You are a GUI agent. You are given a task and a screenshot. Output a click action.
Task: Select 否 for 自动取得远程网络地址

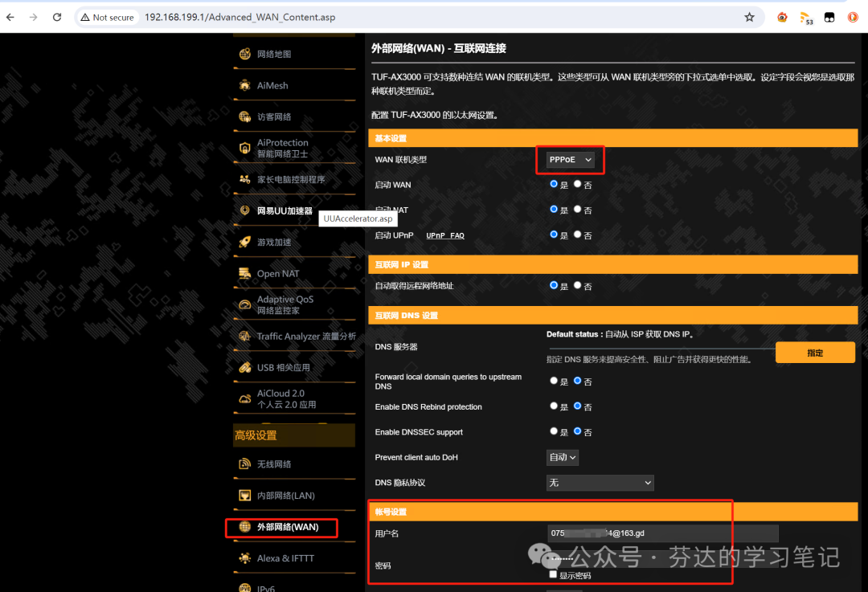(577, 285)
